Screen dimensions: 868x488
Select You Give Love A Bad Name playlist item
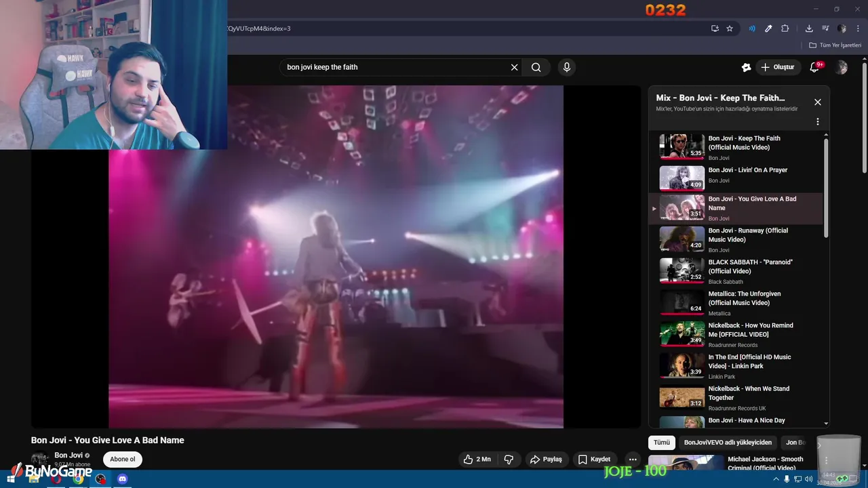pyautogui.click(x=736, y=208)
